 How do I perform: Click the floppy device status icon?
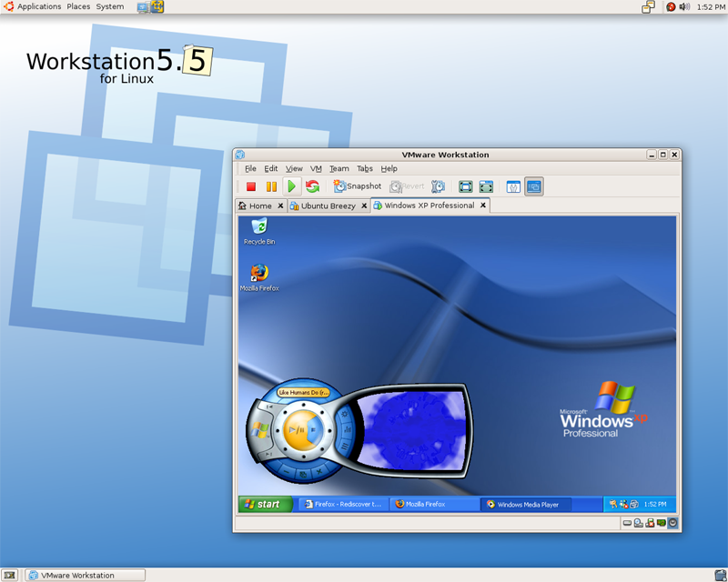click(x=650, y=523)
